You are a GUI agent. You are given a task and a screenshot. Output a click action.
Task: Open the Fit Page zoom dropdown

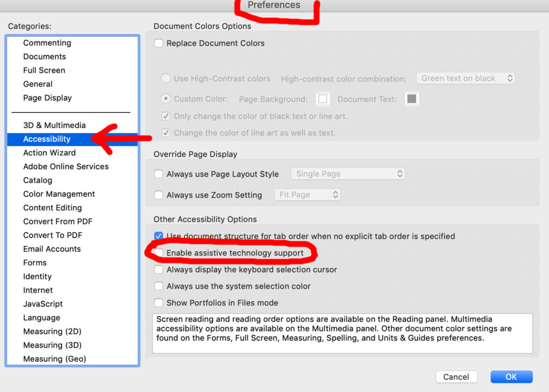(x=307, y=194)
